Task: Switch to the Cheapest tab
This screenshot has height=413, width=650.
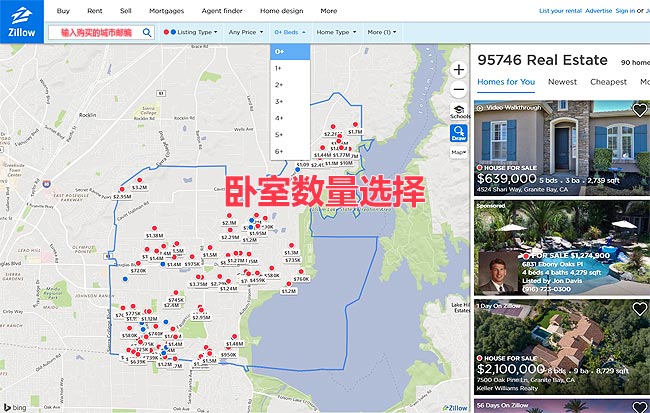Action: 608,82
